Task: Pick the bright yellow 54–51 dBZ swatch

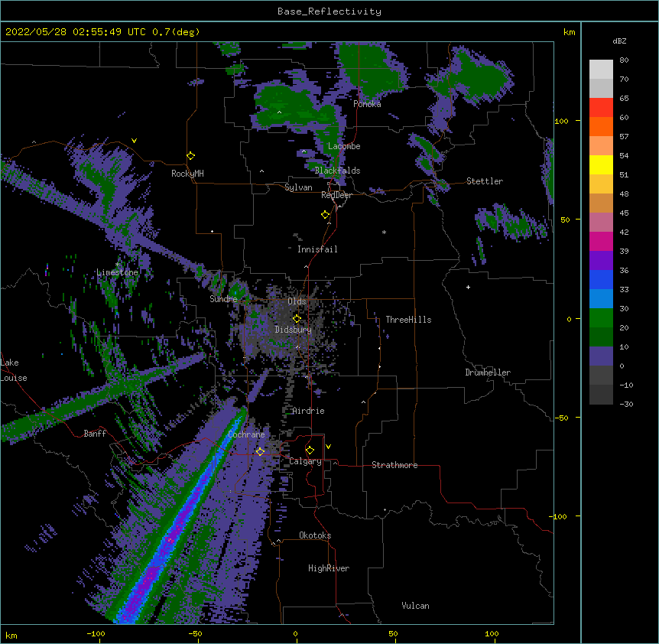Action: [601, 164]
